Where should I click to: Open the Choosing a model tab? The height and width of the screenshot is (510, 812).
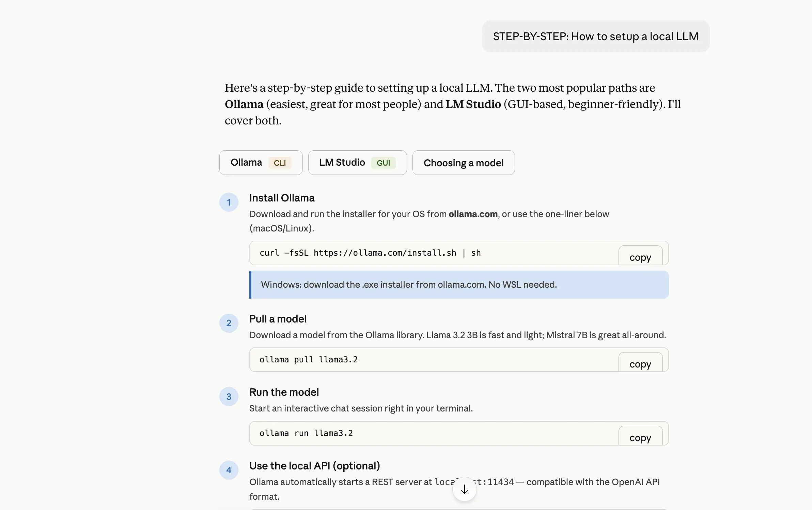[464, 163]
